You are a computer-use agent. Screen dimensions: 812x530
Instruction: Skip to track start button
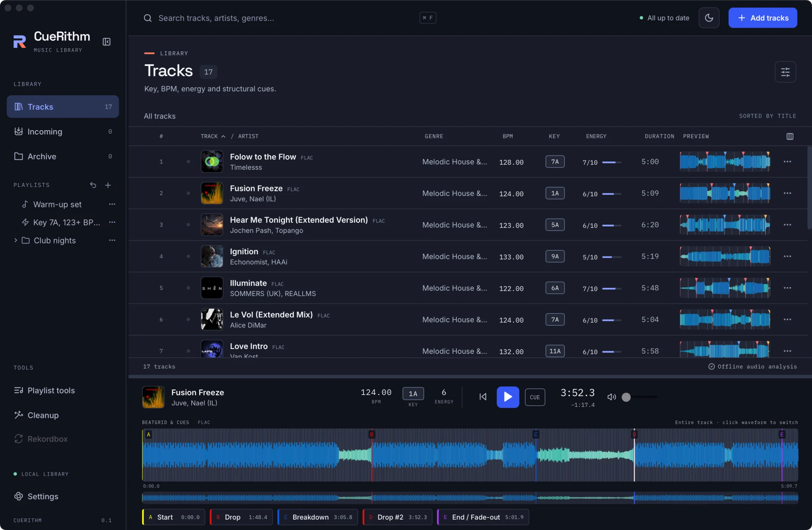[482, 397]
